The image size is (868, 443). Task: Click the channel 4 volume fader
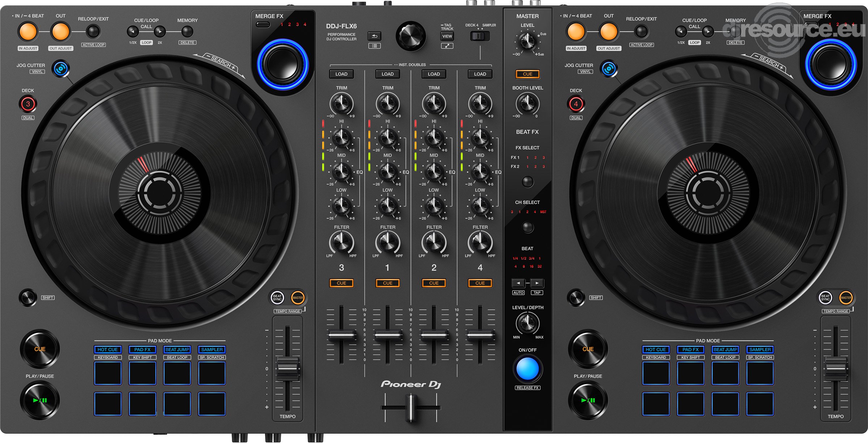[480, 336]
